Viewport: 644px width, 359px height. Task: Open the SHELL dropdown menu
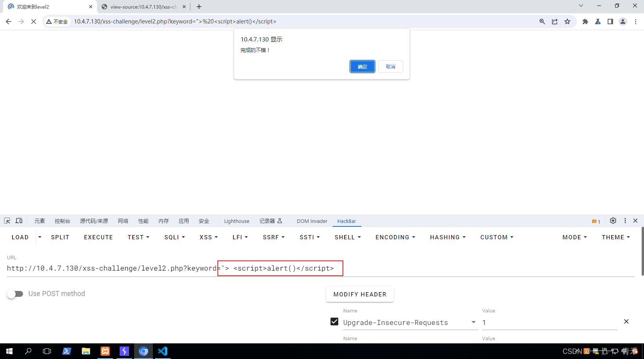(348, 237)
